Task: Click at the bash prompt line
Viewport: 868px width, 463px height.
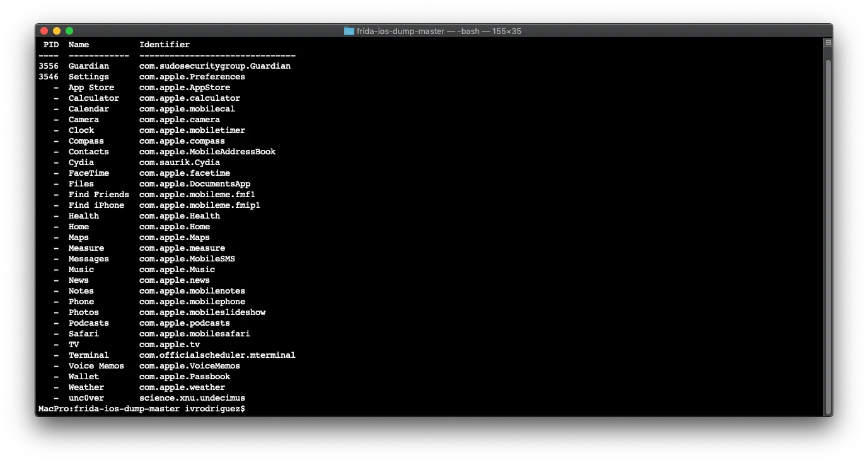Action: pos(142,409)
